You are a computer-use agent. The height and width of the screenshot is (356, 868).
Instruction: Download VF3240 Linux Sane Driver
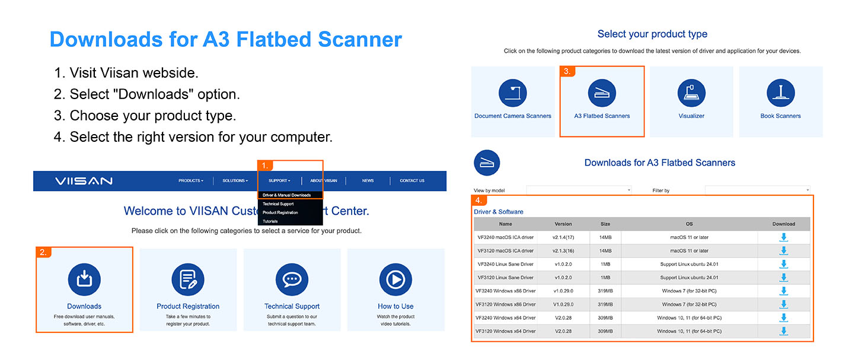click(784, 264)
